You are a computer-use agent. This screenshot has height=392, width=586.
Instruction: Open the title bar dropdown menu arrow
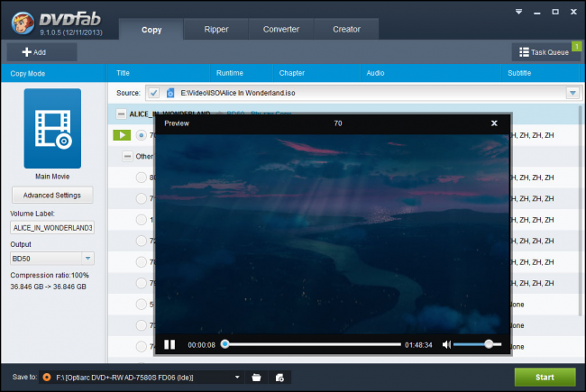tap(518, 12)
